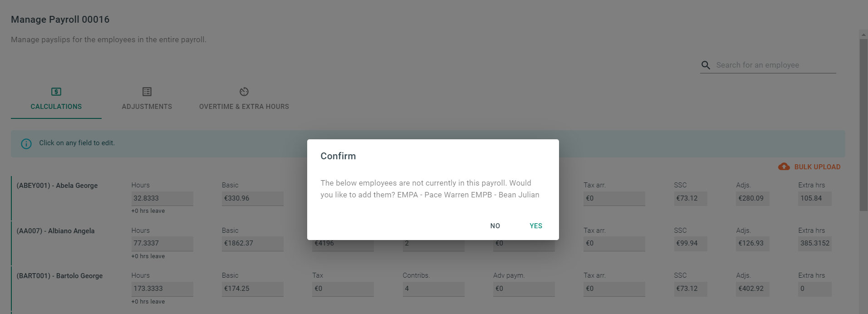The height and width of the screenshot is (314, 868).
Task: Click the vertical scrollbar thumb
Action: pos(863,125)
